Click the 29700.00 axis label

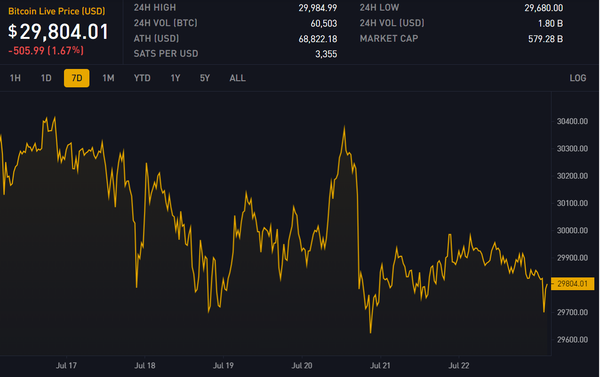click(x=572, y=312)
